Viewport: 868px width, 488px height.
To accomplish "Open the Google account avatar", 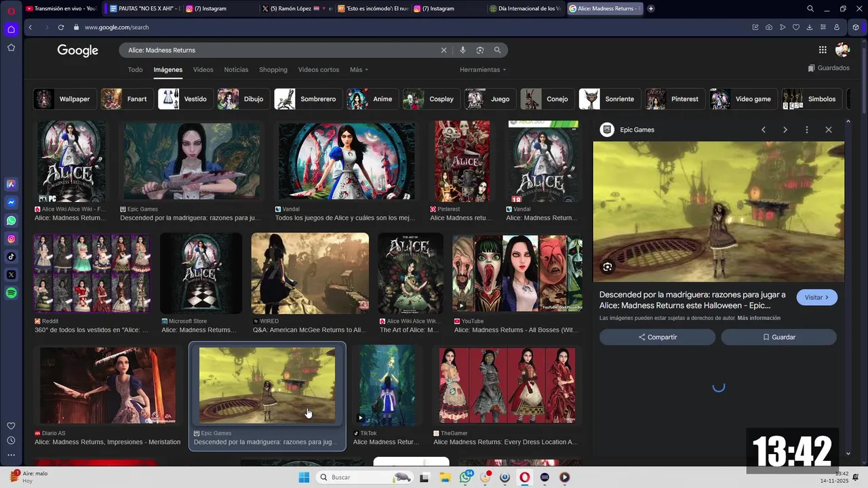I will coord(843,49).
